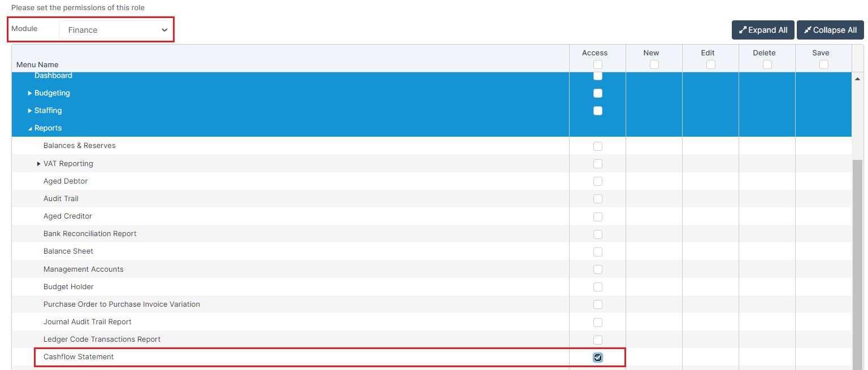Toggle the New column header checkbox
Image resolution: width=868 pixels, height=370 pixels.
pyautogui.click(x=654, y=64)
